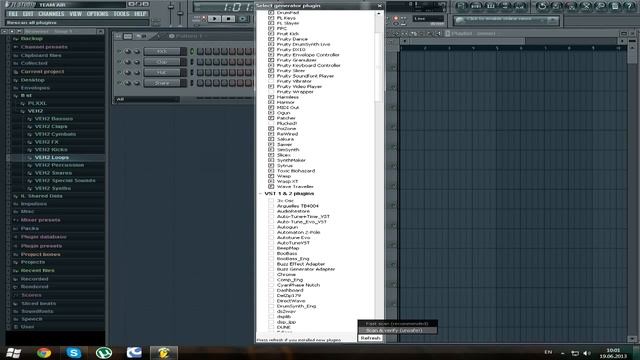Open the CHANNELS menu
Viewport: 640px width, 360px height.
click(x=51, y=14)
